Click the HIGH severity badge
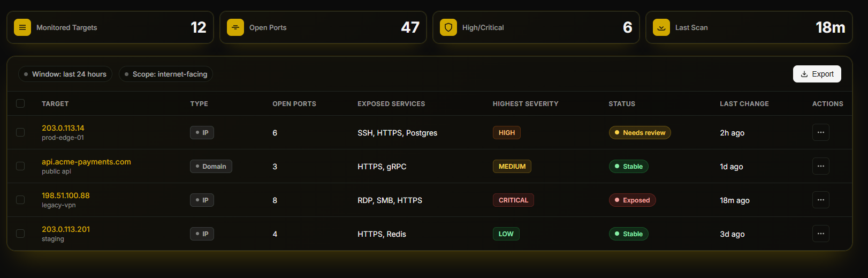The image size is (868, 278). coord(507,132)
